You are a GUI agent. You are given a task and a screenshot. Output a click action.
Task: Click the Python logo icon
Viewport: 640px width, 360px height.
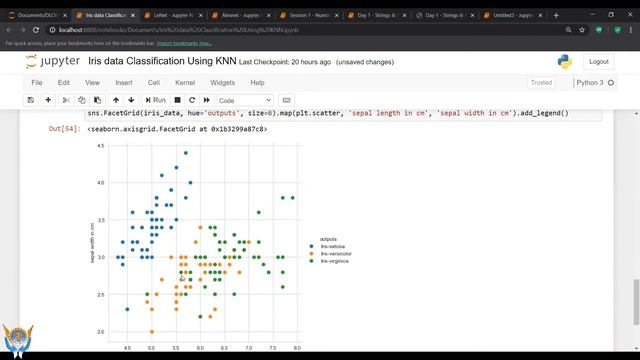coord(564,62)
